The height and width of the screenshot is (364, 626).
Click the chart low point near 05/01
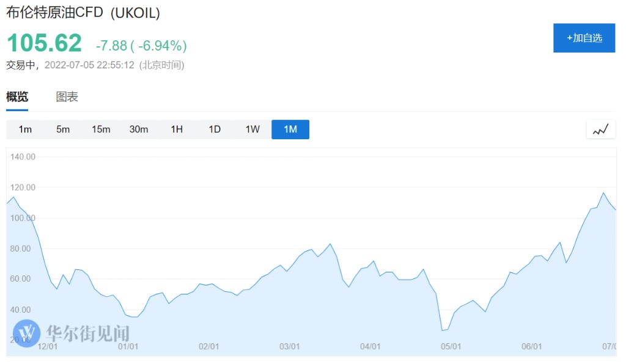[442, 330]
